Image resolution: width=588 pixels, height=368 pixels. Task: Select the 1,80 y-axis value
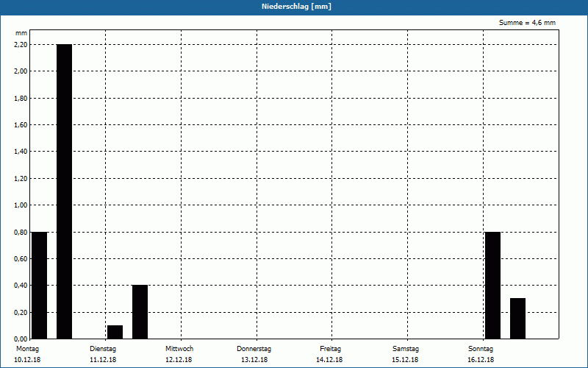click(x=21, y=99)
